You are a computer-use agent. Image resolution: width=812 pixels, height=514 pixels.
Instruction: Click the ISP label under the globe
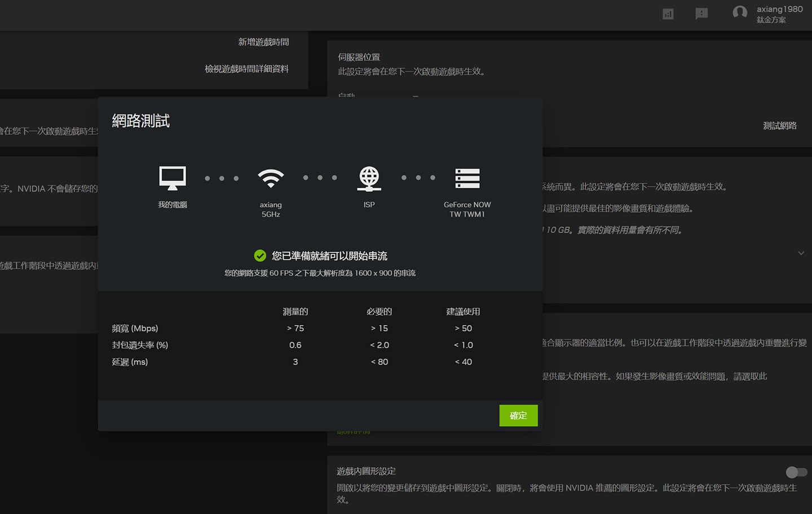coord(369,205)
